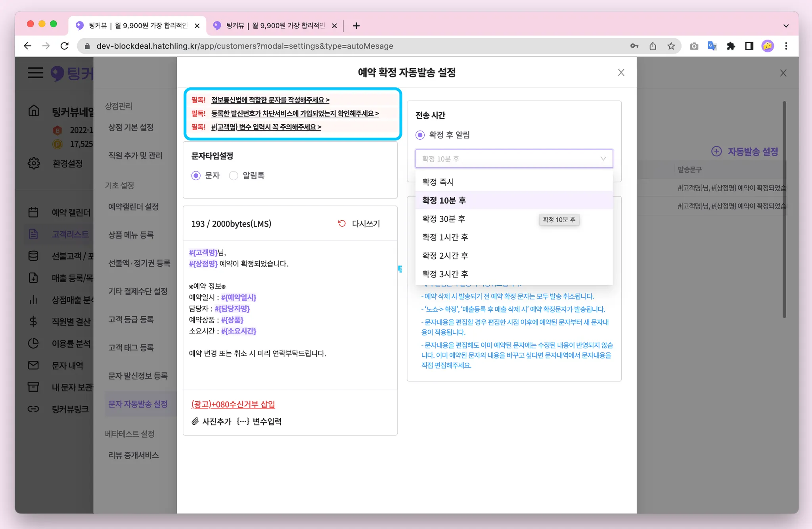Viewport: 812px width, 529px height.
Task: Click the 환경설정 gear icon
Action: coord(34,164)
